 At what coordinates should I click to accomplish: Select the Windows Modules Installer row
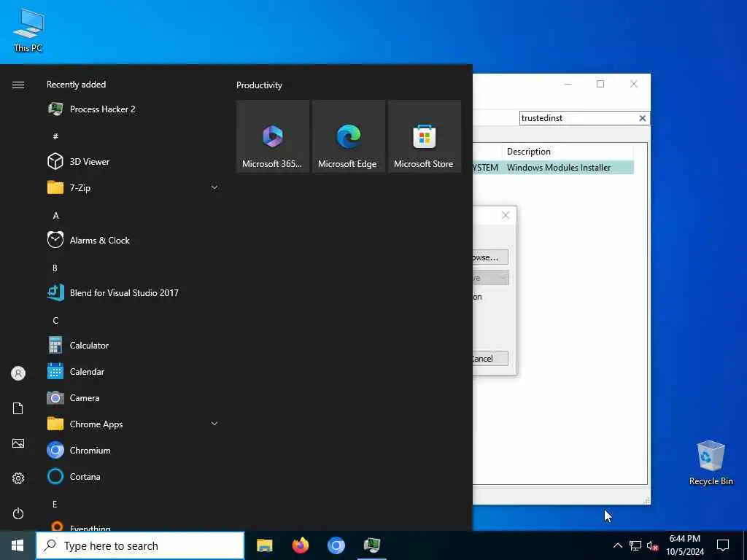pyautogui.click(x=553, y=168)
